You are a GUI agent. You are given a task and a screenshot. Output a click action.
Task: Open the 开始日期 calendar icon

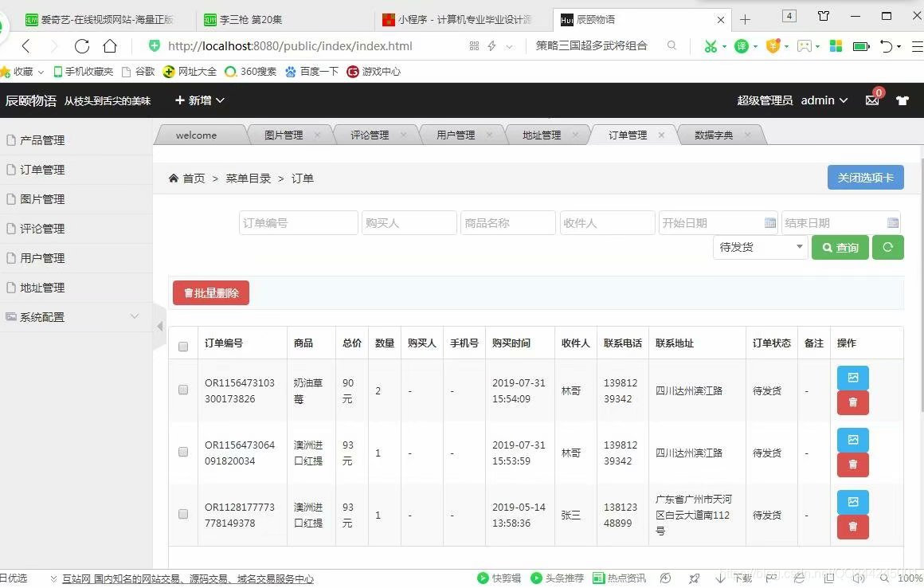click(769, 223)
